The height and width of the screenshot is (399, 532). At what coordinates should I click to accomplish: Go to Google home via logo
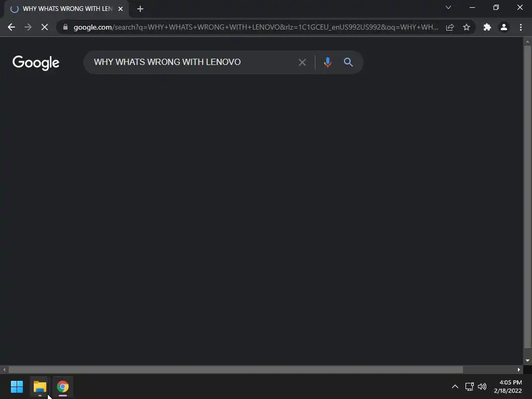pos(36,63)
